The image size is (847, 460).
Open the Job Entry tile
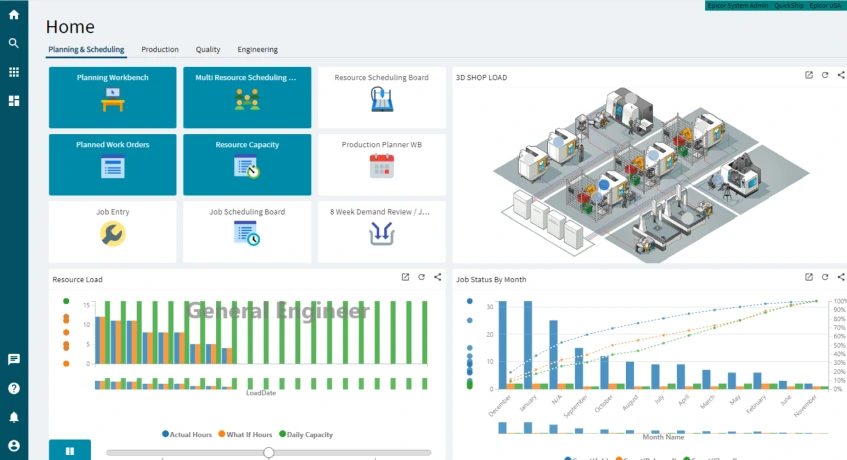112,226
